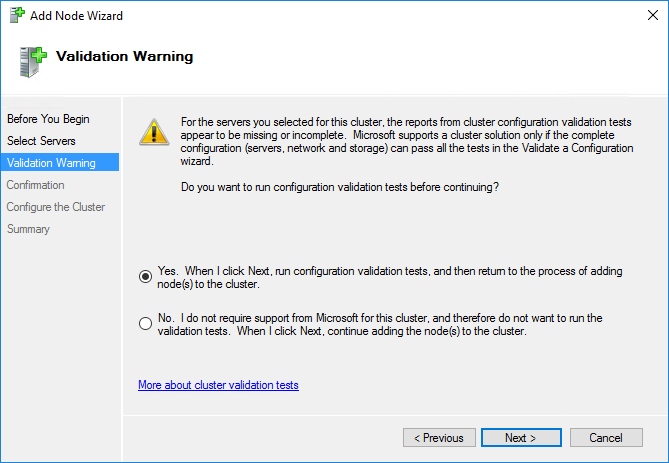Click the Add Node Wizard title bar icon
669x463 pixels.
17,15
